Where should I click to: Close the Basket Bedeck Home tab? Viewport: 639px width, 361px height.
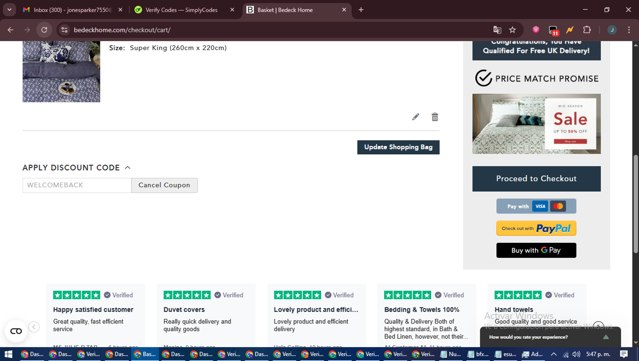[x=344, y=10]
